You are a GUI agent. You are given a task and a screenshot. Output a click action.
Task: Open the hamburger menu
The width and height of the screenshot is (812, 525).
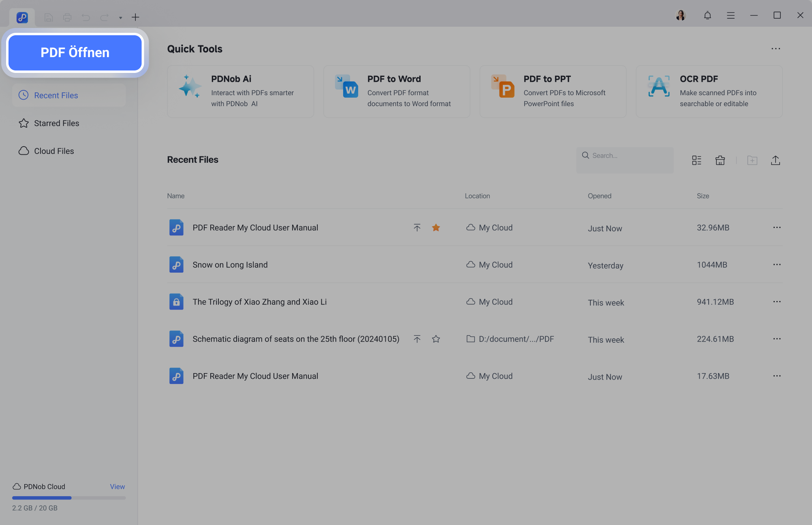coord(731,15)
